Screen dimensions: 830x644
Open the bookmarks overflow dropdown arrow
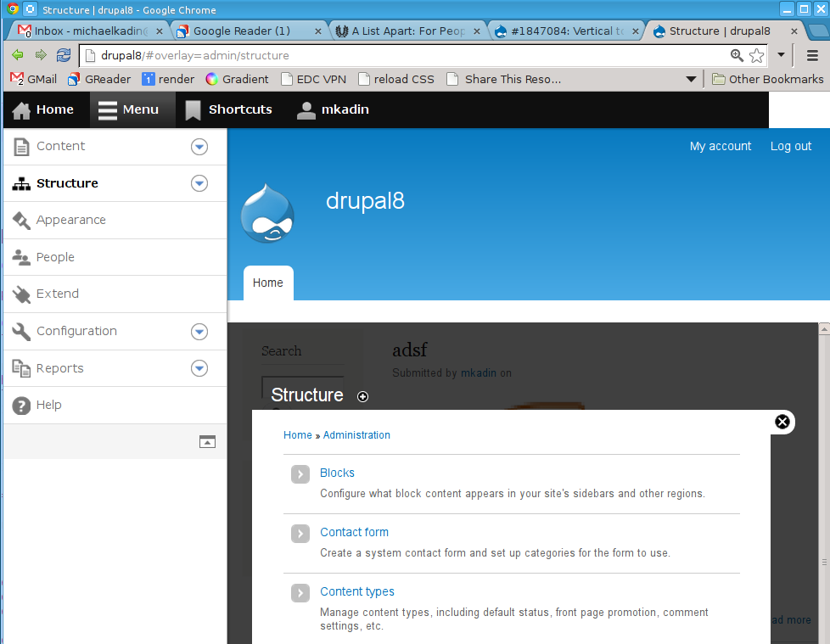tap(691, 80)
